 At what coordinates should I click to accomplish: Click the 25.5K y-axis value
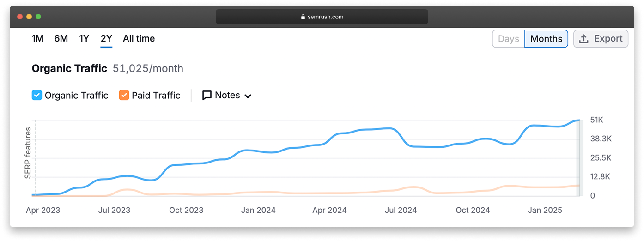coord(601,158)
